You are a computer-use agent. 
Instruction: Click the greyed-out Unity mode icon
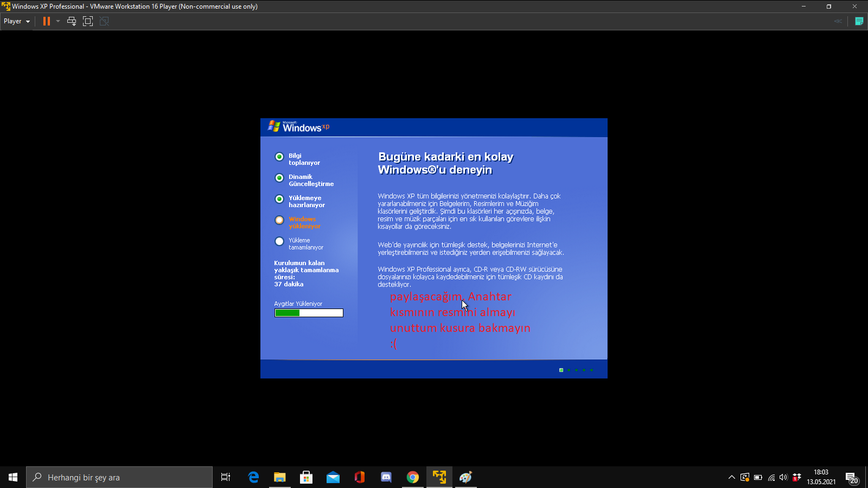point(104,21)
